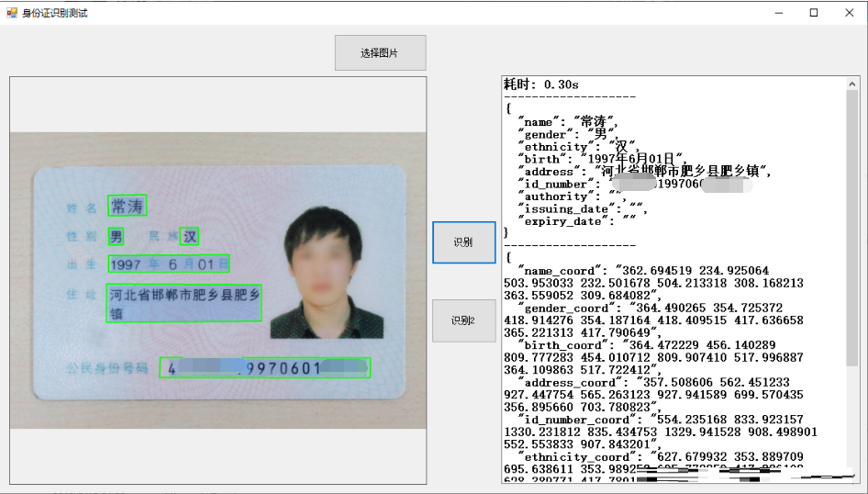
Task: Minimize the 身份证识别测试 window
Action: 779,13
